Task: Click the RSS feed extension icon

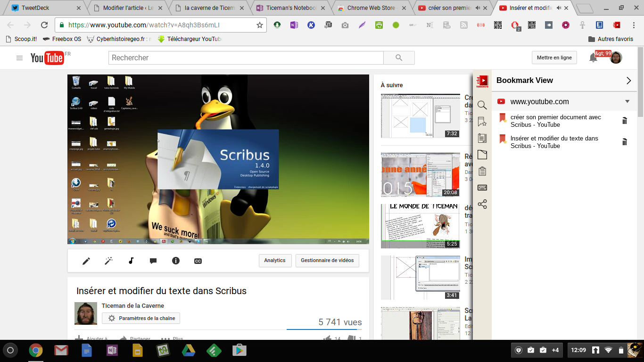Action: tap(464, 25)
